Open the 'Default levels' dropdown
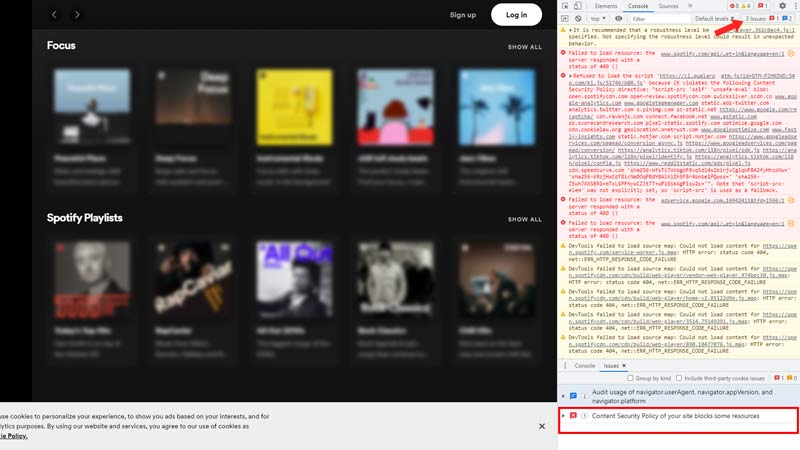 [714, 19]
